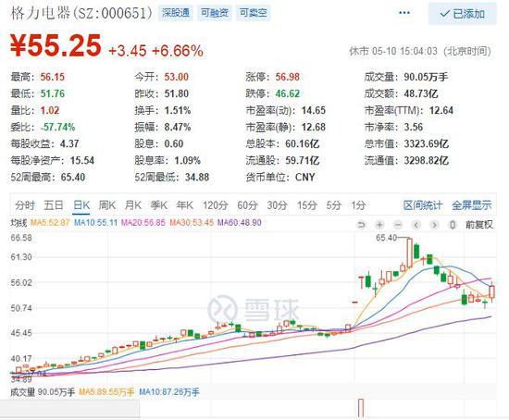The image size is (509, 420).
Task: Switch to the 15分 interval tab
Action: pos(306,205)
